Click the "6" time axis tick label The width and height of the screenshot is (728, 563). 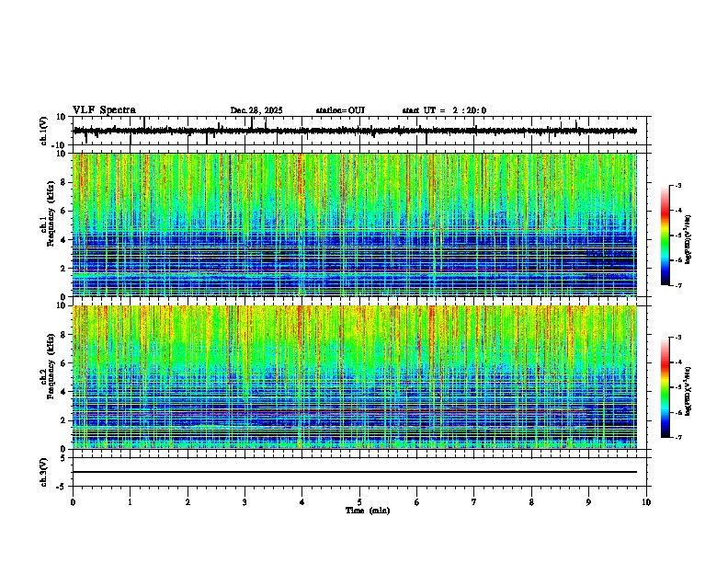tap(417, 502)
